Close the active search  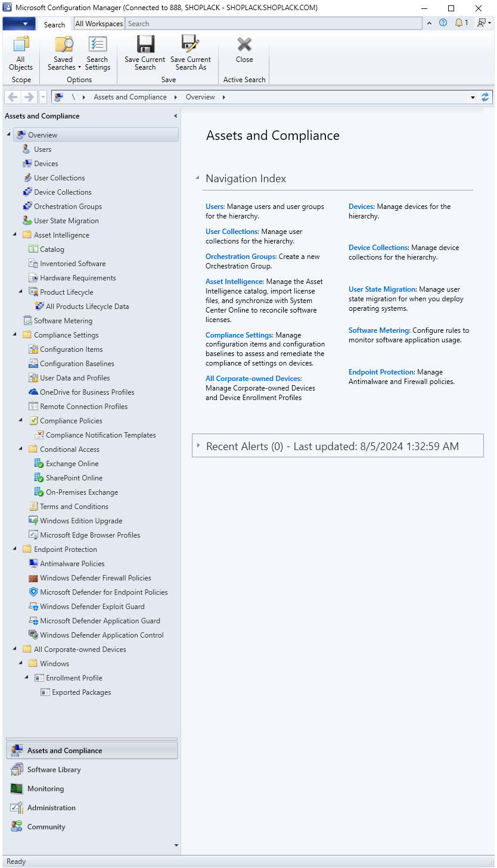tap(244, 50)
